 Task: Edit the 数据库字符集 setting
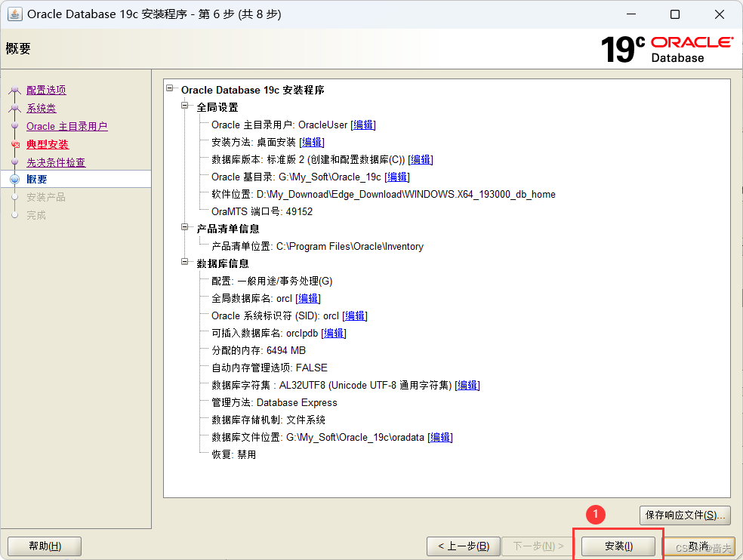tap(467, 385)
